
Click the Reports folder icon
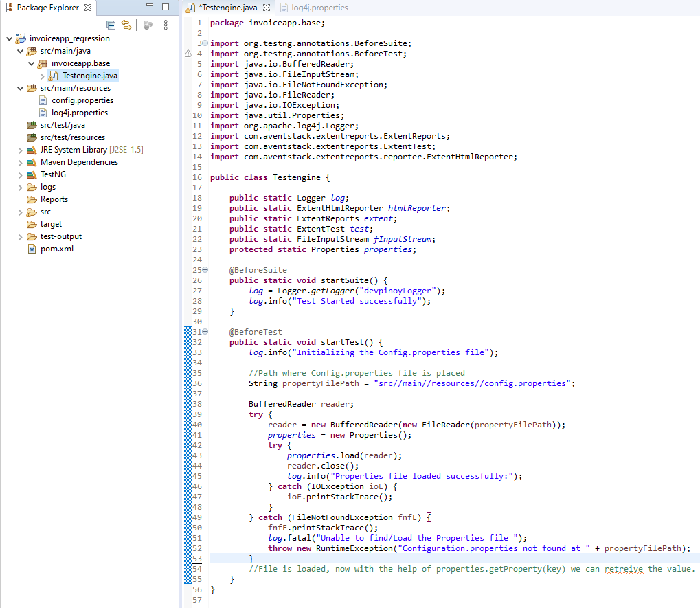pyautogui.click(x=32, y=199)
